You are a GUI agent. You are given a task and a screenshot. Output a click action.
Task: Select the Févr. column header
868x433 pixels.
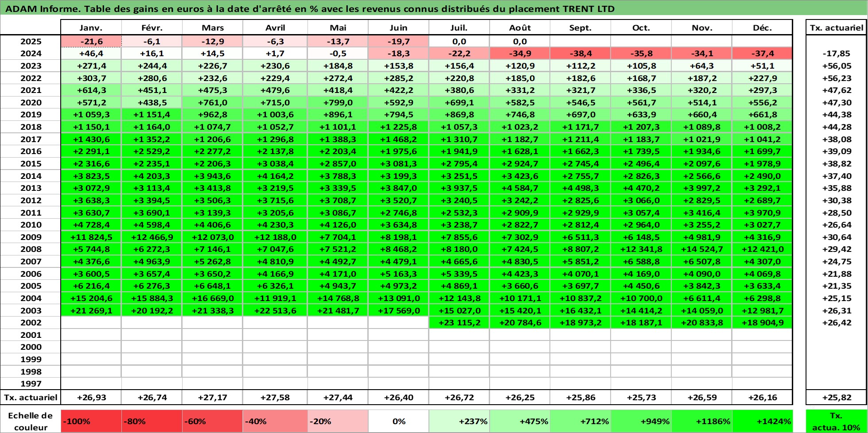coord(152,27)
